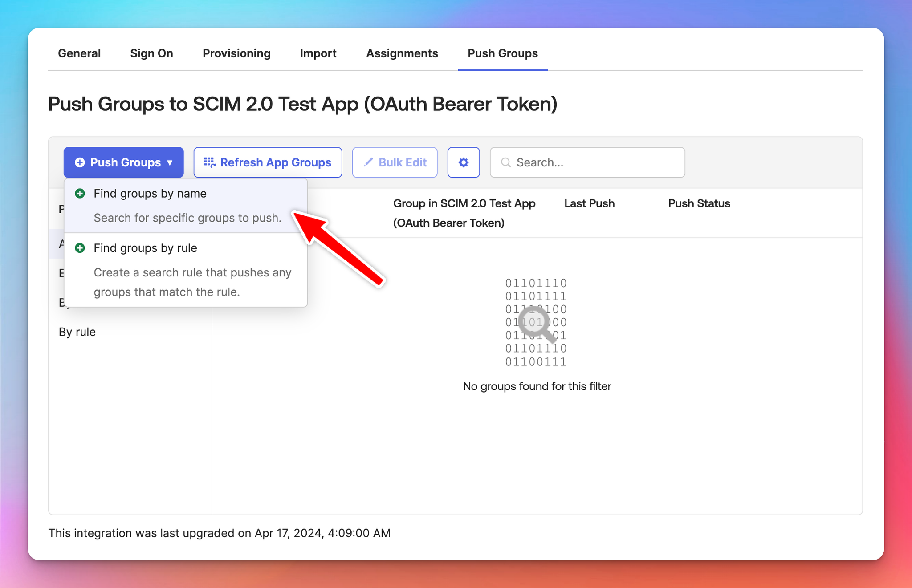Click the By rule filter in sidebar
This screenshot has width=912, height=588.
tap(77, 332)
